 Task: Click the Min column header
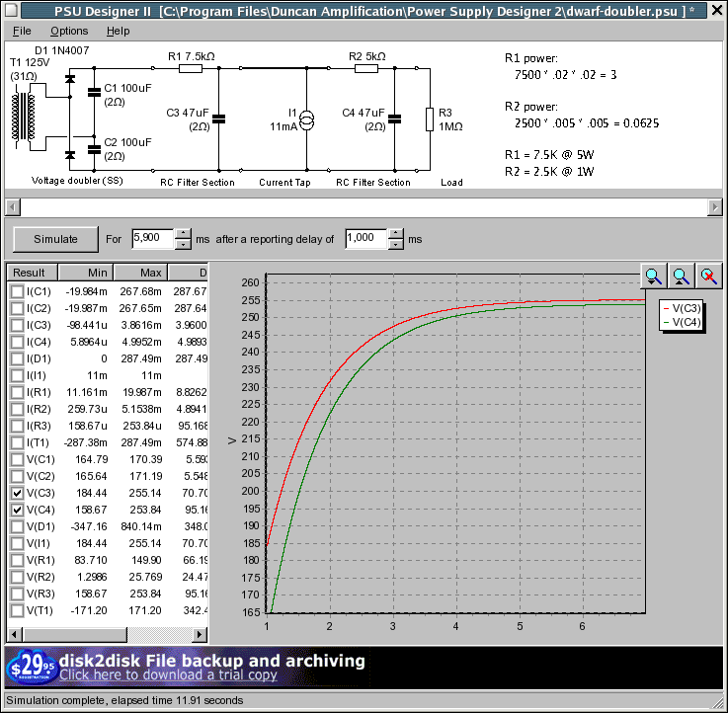click(x=85, y=273)
